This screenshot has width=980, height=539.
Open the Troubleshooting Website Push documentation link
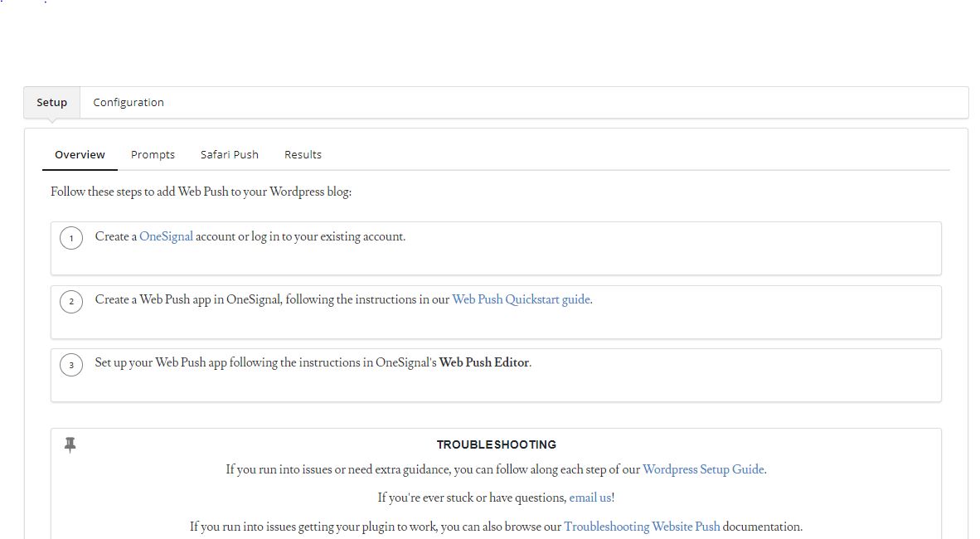(x=642, y=527)
